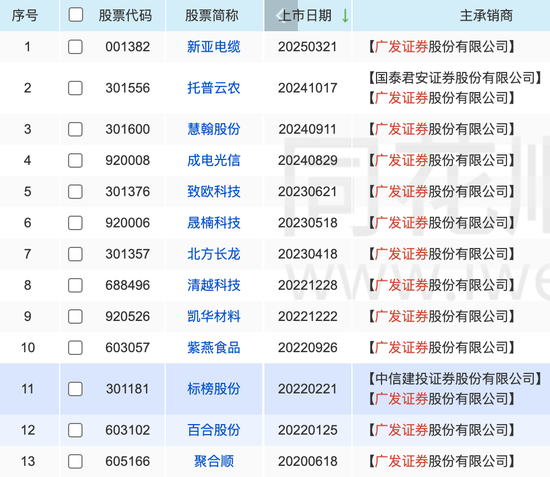
Task: Open the 紫燕食品 stock link
Action: [214, 348]
